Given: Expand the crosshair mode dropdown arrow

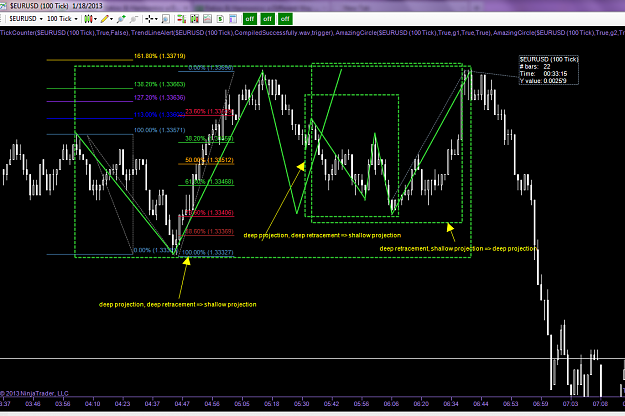Looking at the screenshot, I should coord(156,19).
